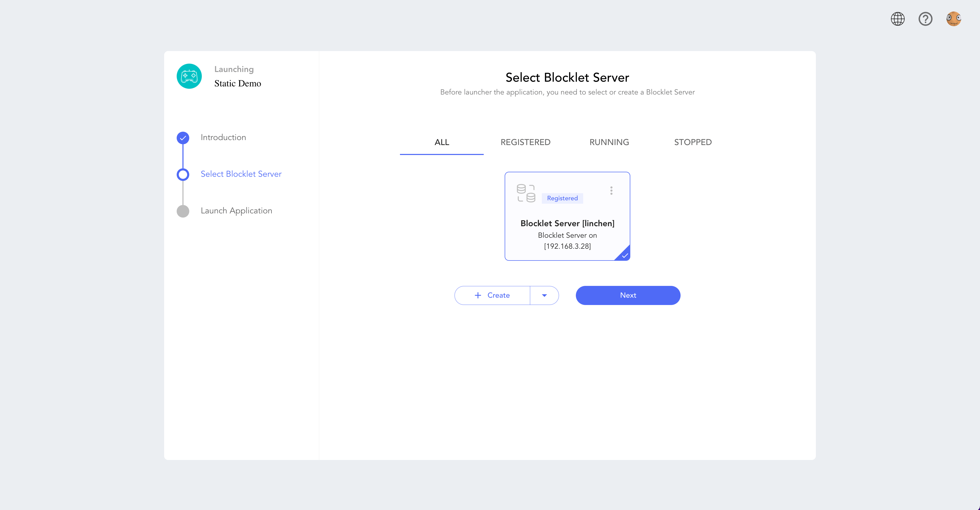Viewport: 980px width, 510px height.
Task: Open the server card three-dot menu
Action: point(611,191)
